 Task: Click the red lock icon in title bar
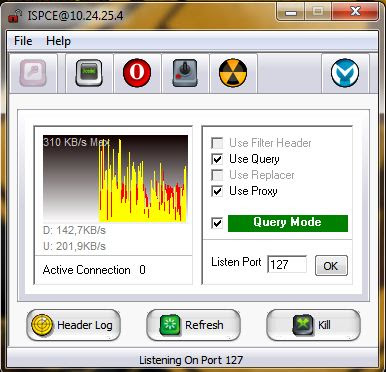15,16
